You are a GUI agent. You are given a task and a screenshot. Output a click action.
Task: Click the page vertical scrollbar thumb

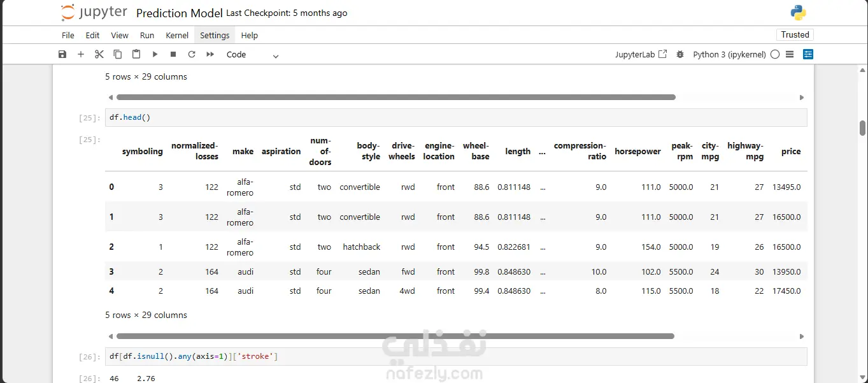pos(862,128)
